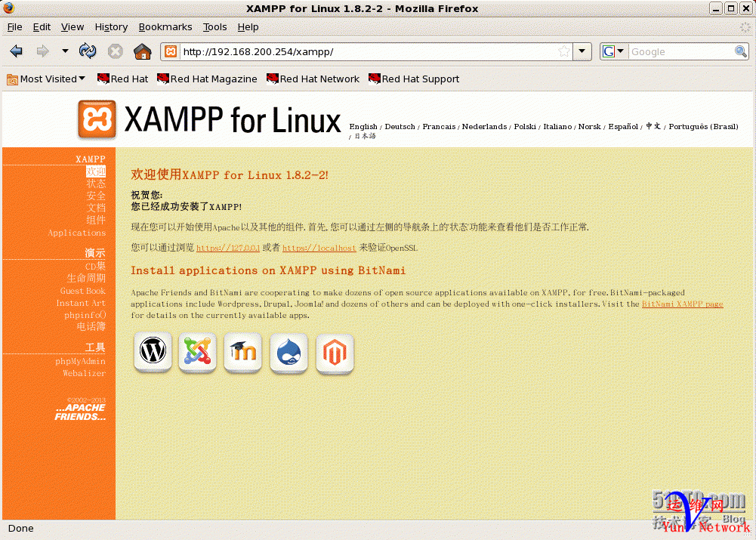
Task: Open the 生命周期 demo link
Action: point(86,278)
